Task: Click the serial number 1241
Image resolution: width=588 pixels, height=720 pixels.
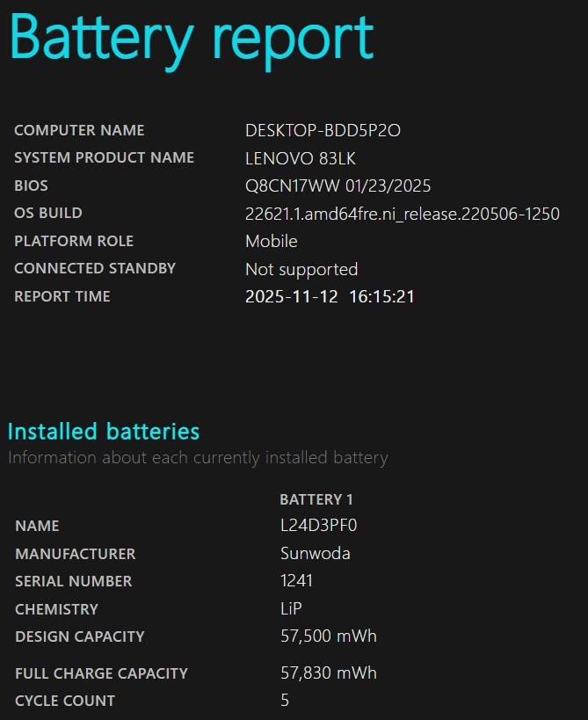Action: 296,581
